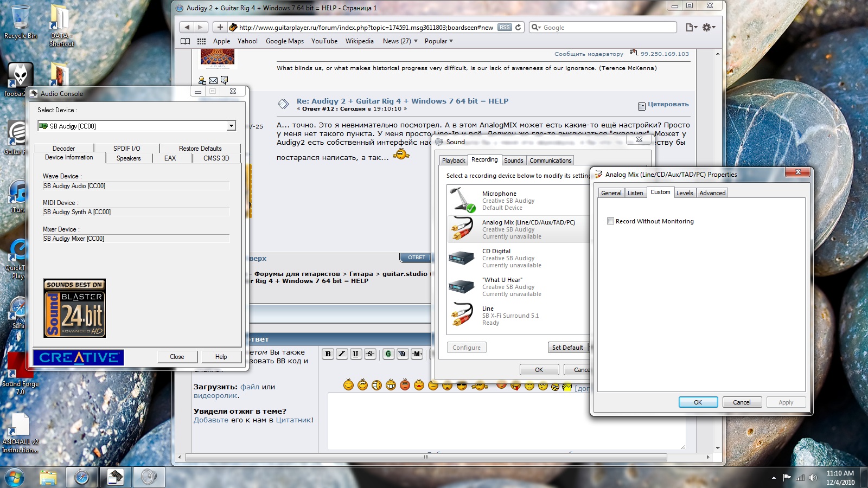Switch to Speakers tab
The image size is (868, 488).
pyautogui.click(x=129, y=158)
